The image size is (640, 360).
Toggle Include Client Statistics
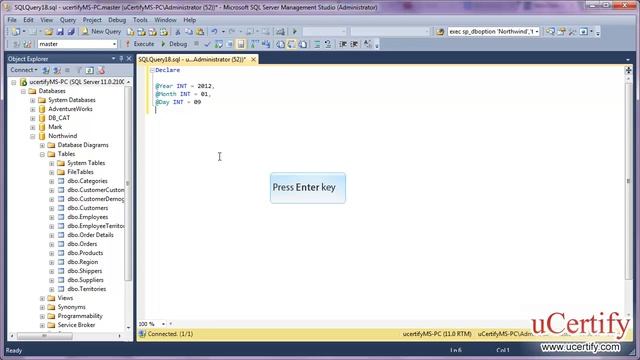266,44
